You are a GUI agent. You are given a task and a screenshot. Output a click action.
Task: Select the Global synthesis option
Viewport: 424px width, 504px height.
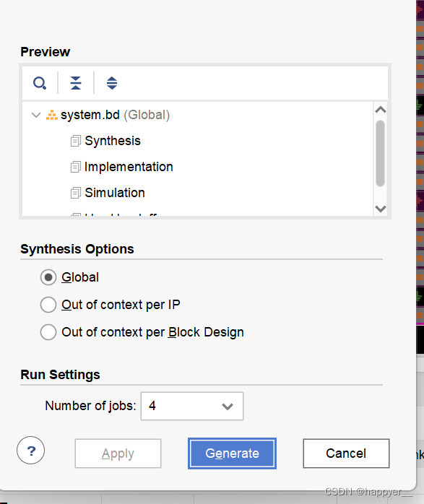(x=48, y=277)
